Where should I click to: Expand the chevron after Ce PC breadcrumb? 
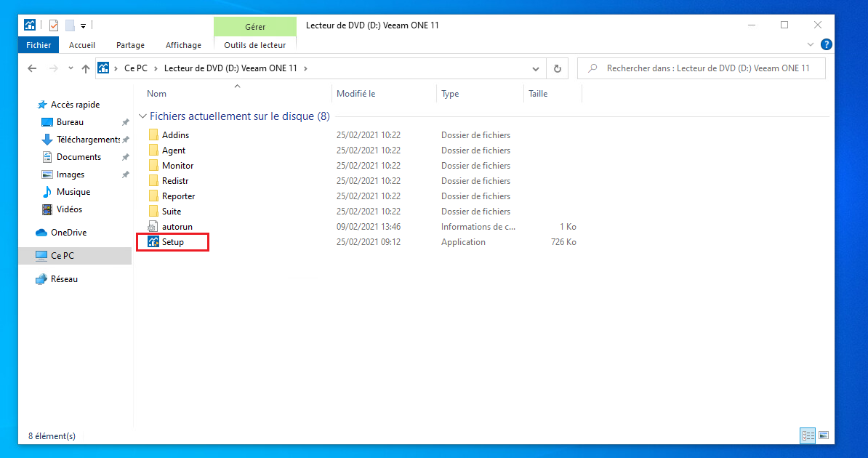pyautogui.click(x=156, y=68)
